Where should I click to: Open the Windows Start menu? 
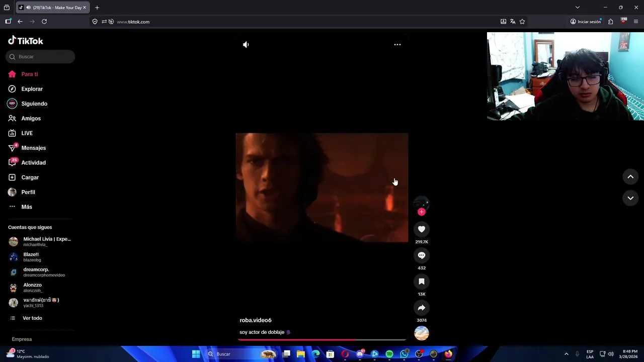[196, 354]
